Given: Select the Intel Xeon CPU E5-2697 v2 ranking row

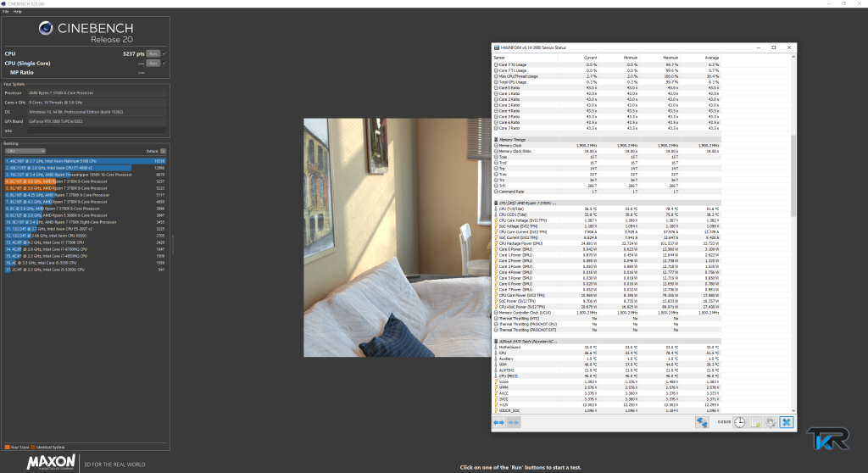Looking at the screenshot, I should click(x=86, y=229).
